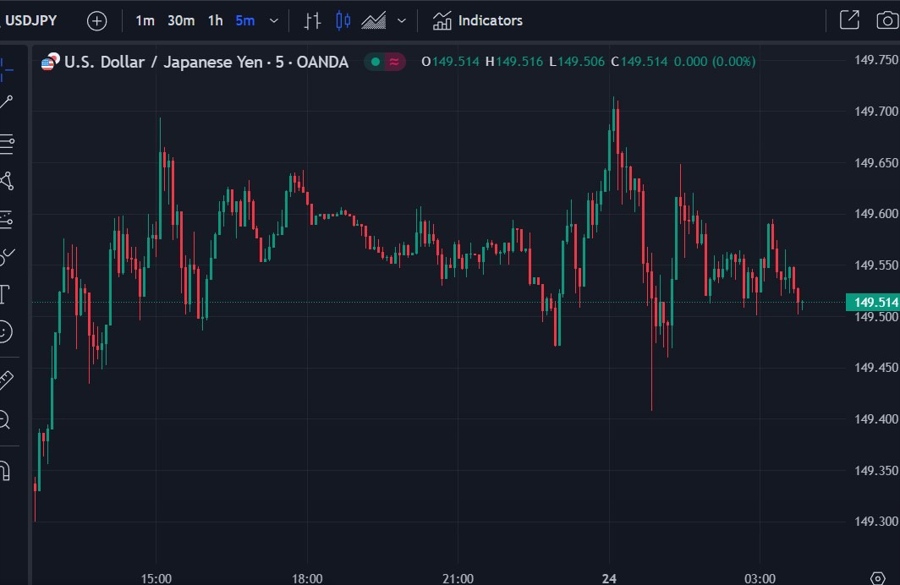Select the pattern drawing tool
Viewport: 900px width, 585px height.
click(7, 181)
